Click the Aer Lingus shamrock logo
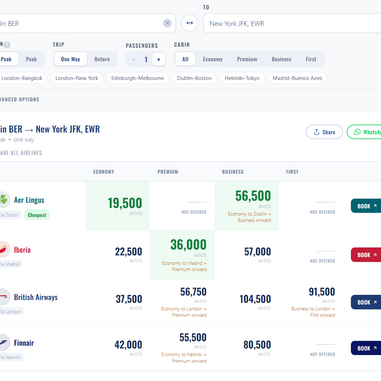 4,200
